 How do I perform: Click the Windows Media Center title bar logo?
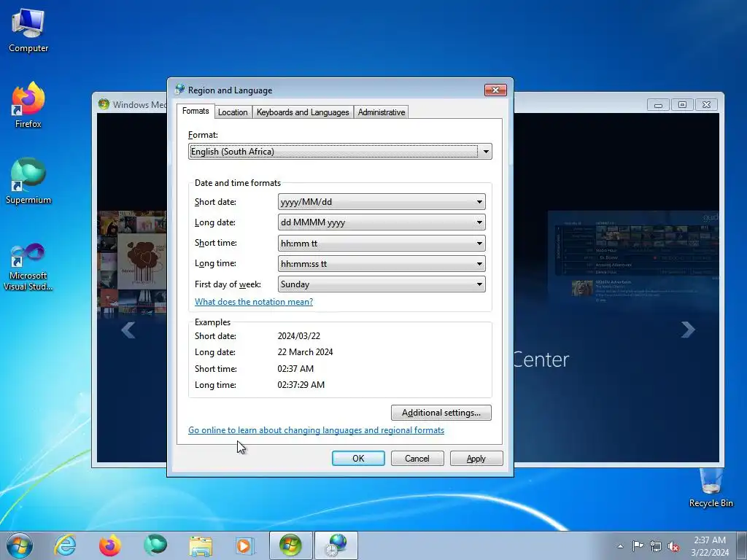click(104, 104)
